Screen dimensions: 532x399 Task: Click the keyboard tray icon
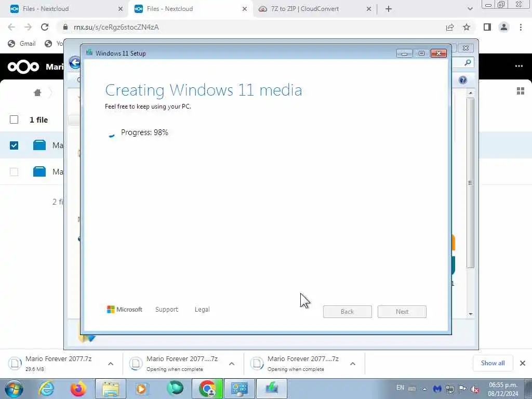coord(412,389)
